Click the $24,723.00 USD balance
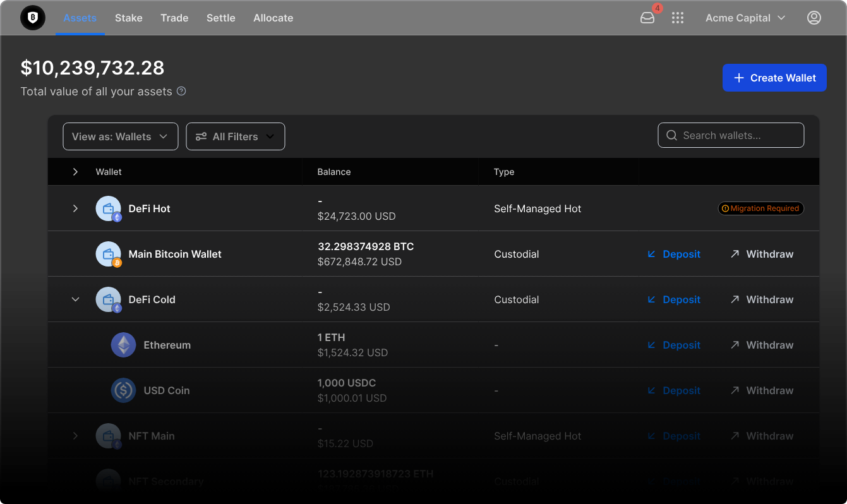The height and width of the screenshot is (504, 847). click(x=357, y=216)
